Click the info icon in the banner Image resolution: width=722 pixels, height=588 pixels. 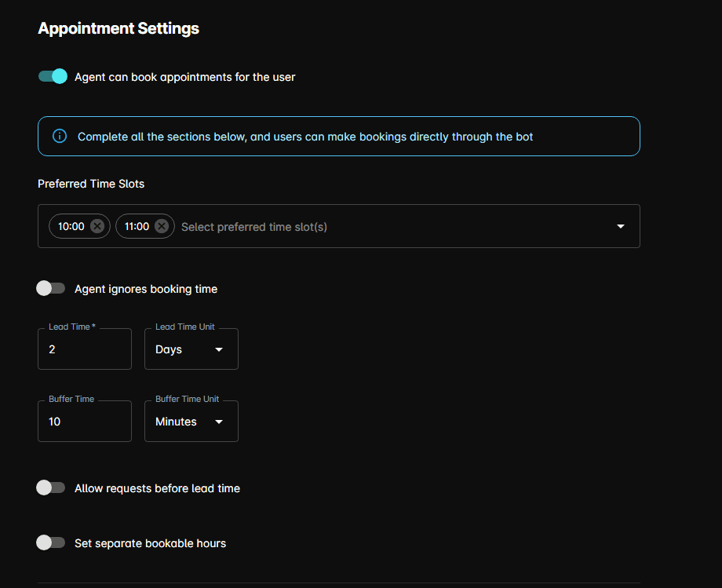coord(60,137)
